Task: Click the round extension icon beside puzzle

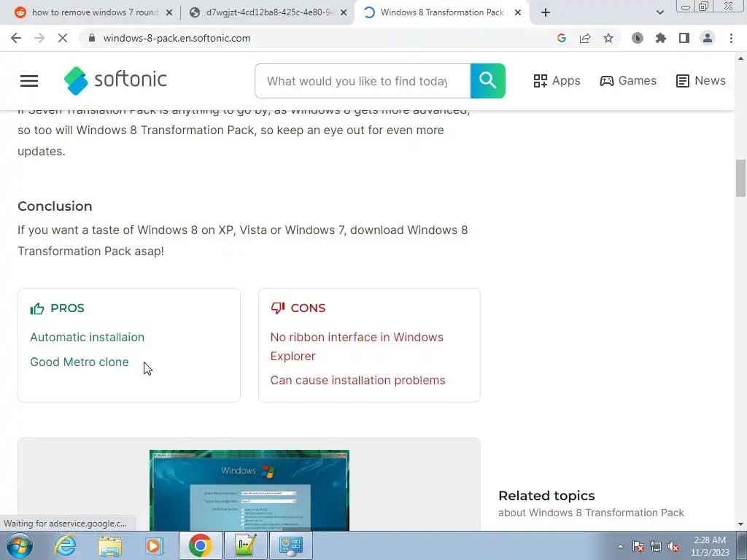Action: pos(638,38)
